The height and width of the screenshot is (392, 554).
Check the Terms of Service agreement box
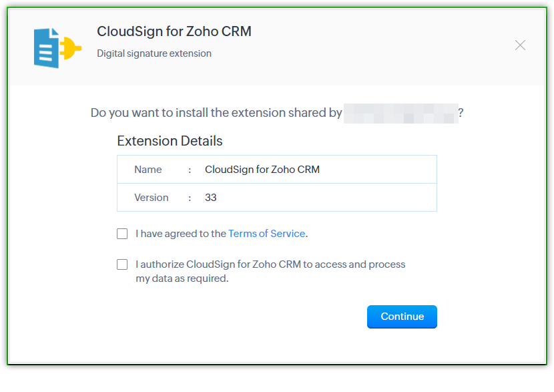pos(122,234)
